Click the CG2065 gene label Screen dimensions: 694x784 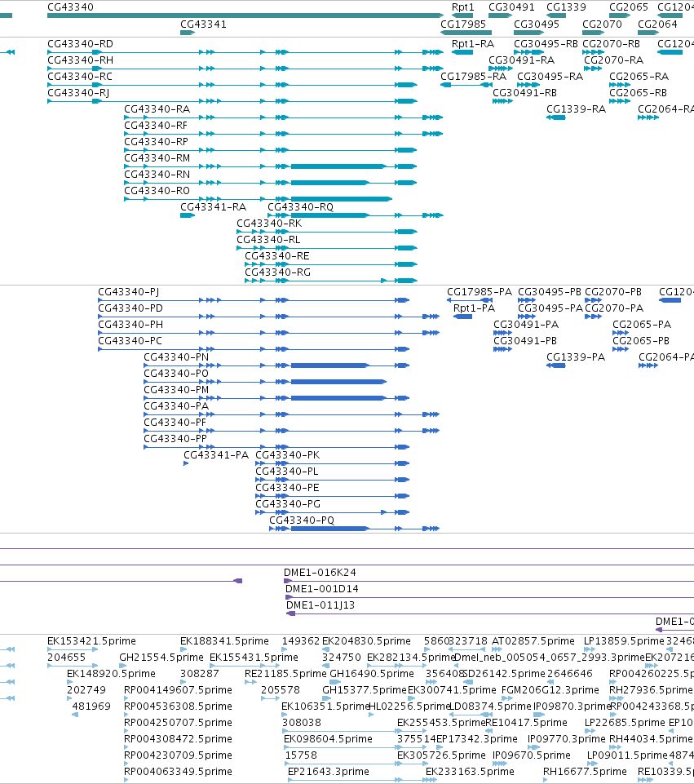[x=629, y=7]
